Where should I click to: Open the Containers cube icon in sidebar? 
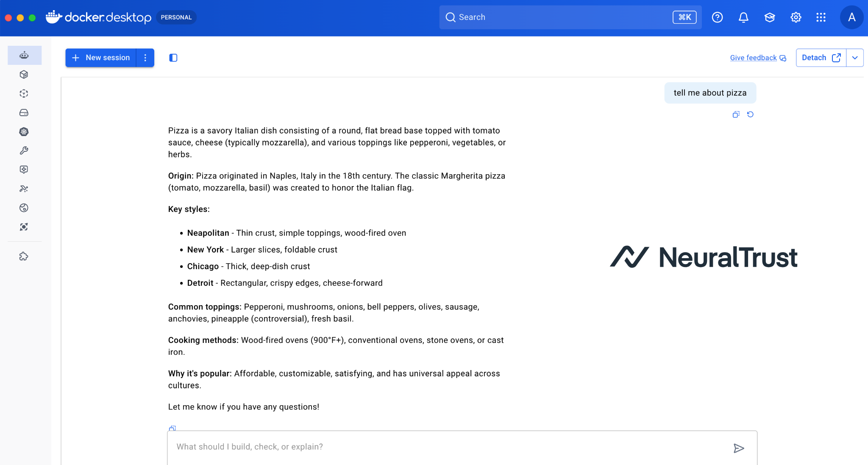24,75
